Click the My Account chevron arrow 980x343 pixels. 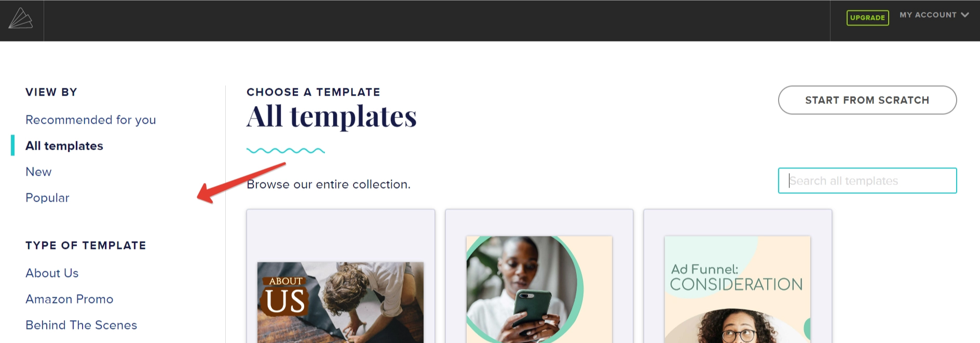pyautogui.click(x=965, y=15)
